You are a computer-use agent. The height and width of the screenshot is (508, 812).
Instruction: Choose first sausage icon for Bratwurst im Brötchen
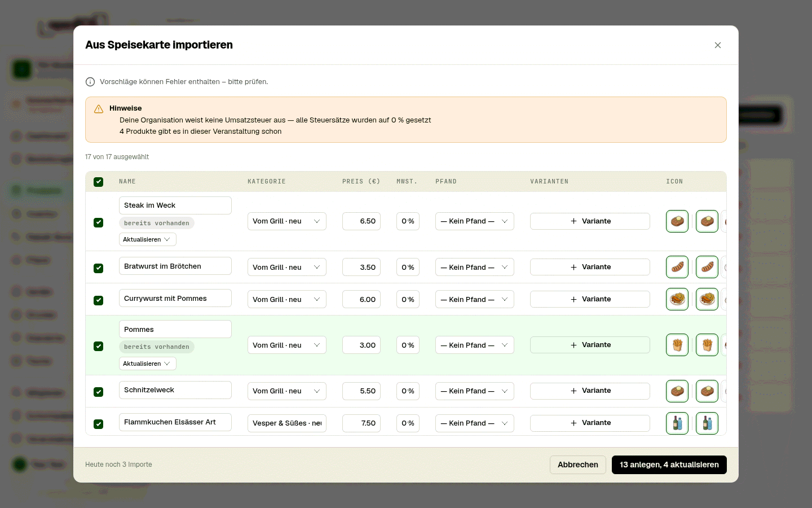677,267
